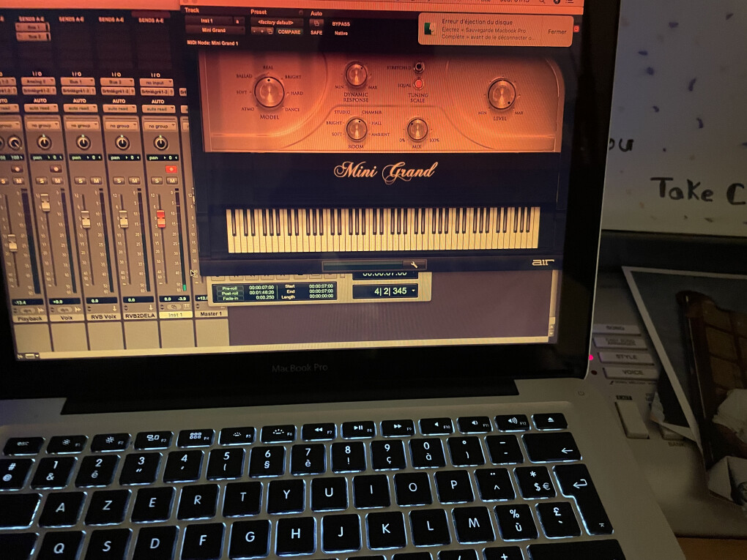The width and height of the screenshot is (747, 560).
Task: Click the RVB Voix track volume fader
Action: tap(85, 219)
